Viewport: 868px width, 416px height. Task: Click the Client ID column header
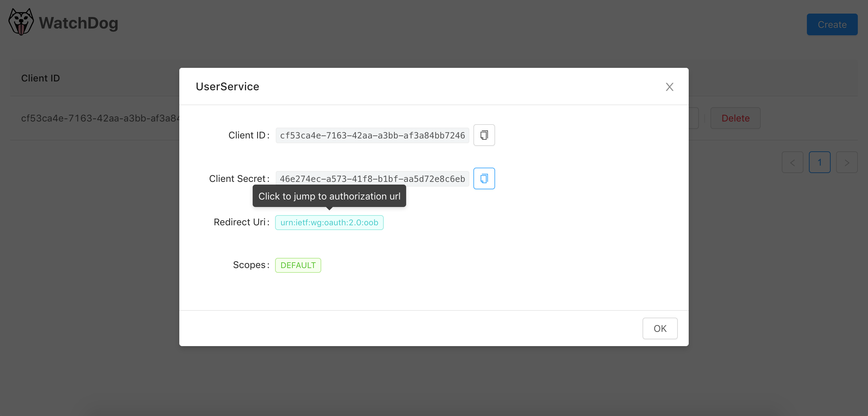click(x=40, y=78)
